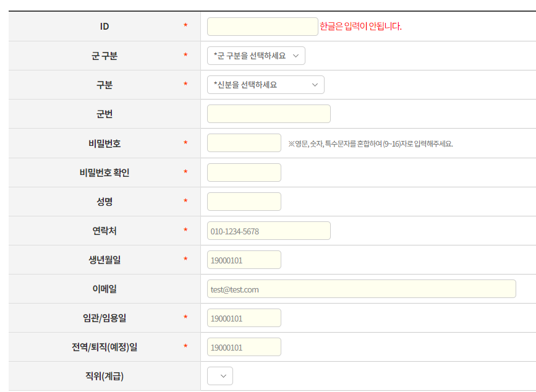Screen dimensions: 536x392
Task: Click the 이메일 label text
Action: [104, 289]
